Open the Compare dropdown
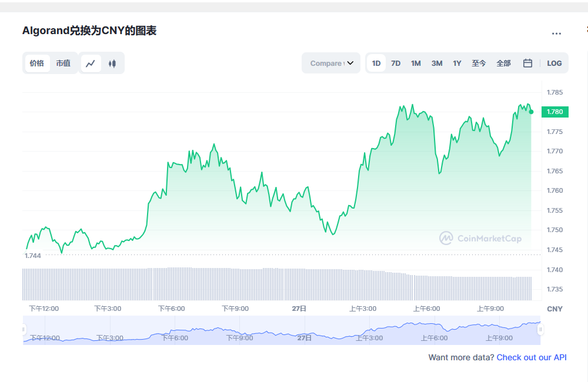The height and width of the screenshot is (382, 588). [331, 63]
